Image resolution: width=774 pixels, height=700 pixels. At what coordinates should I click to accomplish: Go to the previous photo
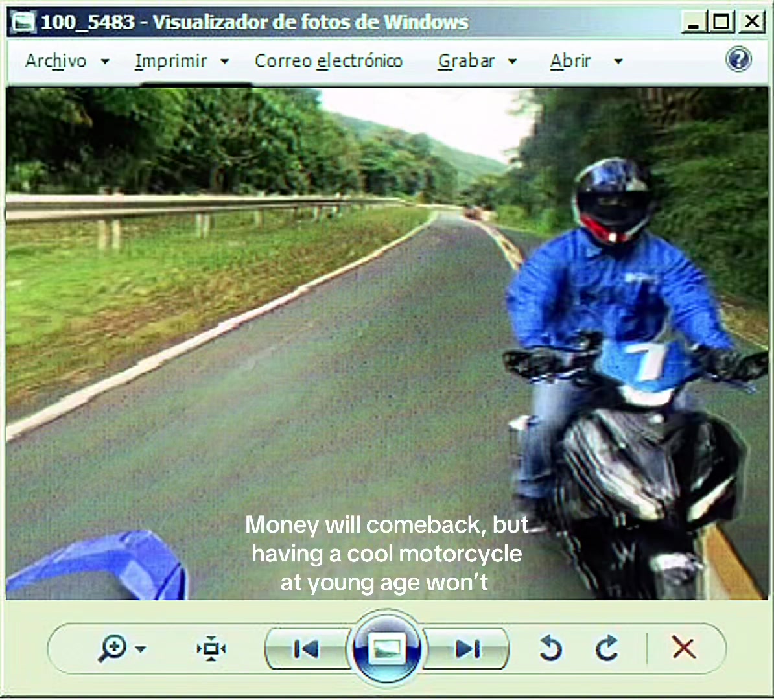click(305, 649)
